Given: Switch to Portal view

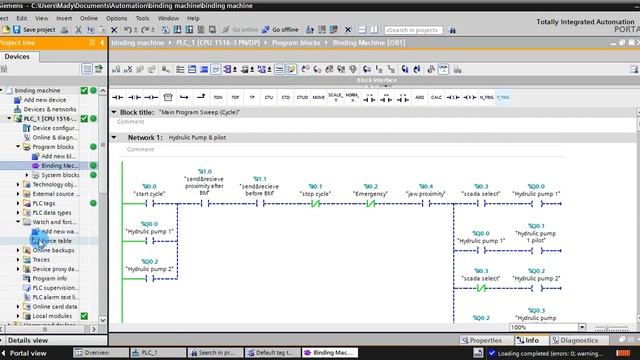Looking at the screenshot, I should pos(24,353).
